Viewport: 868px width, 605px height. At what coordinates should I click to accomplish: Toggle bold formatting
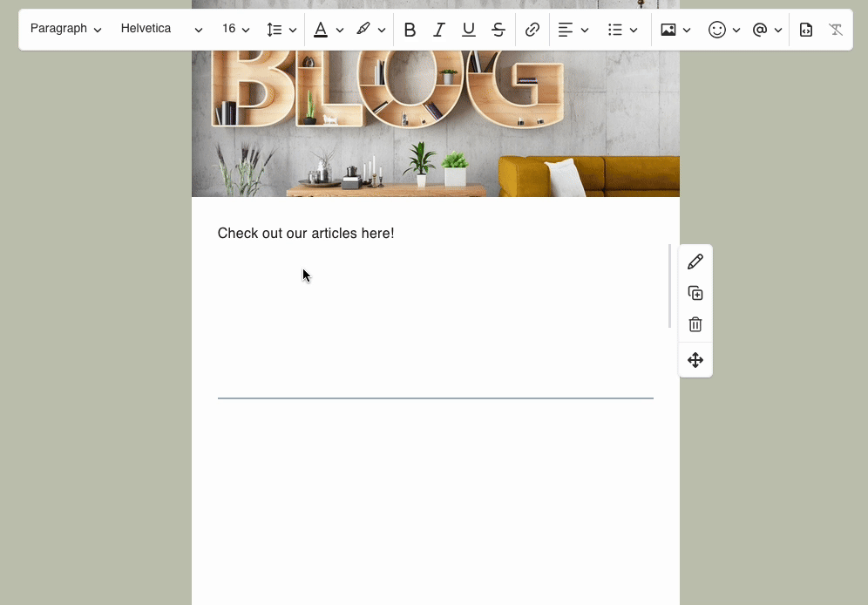coord(410,30)
